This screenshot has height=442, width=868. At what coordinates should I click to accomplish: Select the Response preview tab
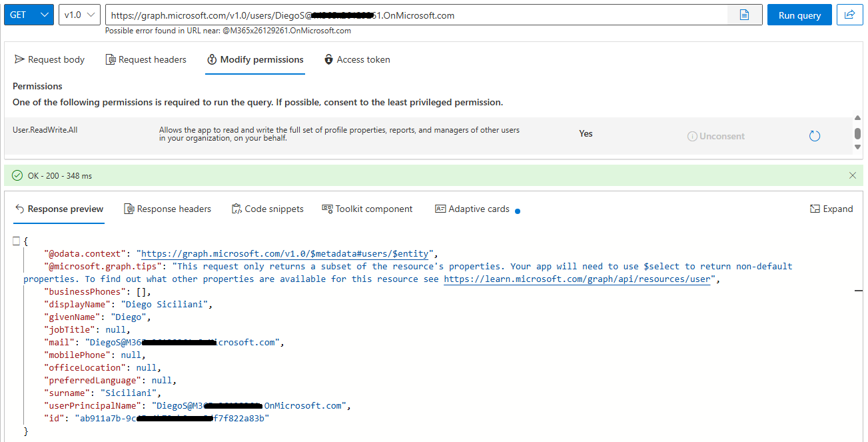coord(59,209)
